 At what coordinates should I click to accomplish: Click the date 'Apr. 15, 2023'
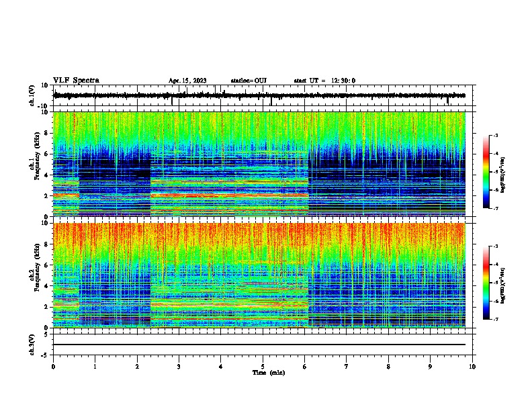coord(187,81)
